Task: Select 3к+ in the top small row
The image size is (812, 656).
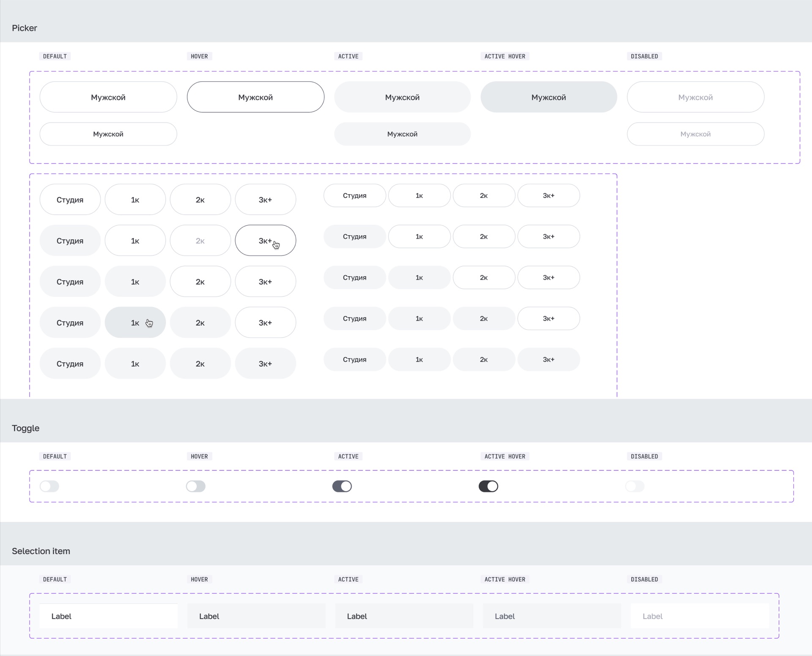Action: (549, 195)
